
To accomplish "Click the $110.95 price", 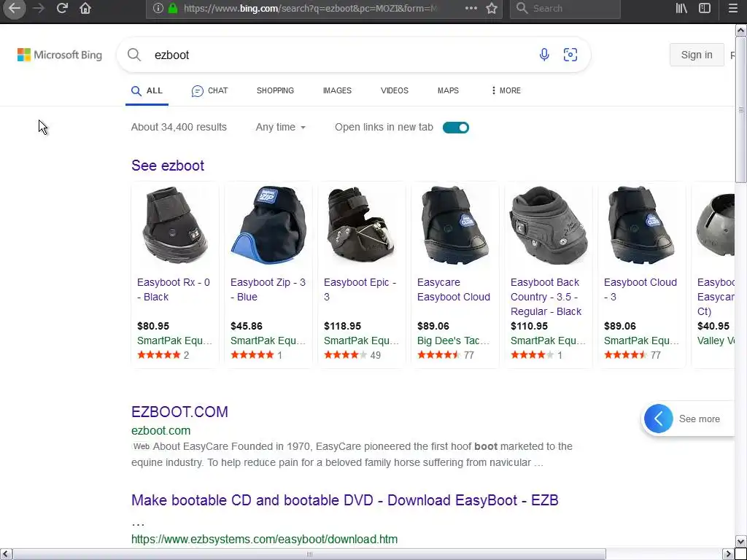I will pyautogui.click(x=529, y=326).
